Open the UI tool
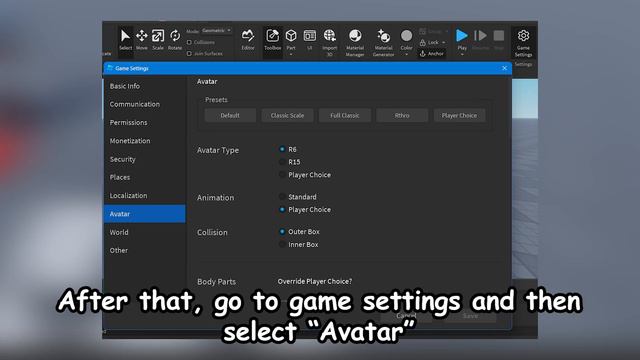 (310, 40)
